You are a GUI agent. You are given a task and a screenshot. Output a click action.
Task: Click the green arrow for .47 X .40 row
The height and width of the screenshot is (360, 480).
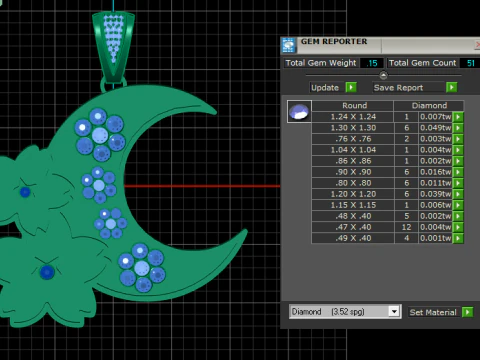[x=458, y=227]
